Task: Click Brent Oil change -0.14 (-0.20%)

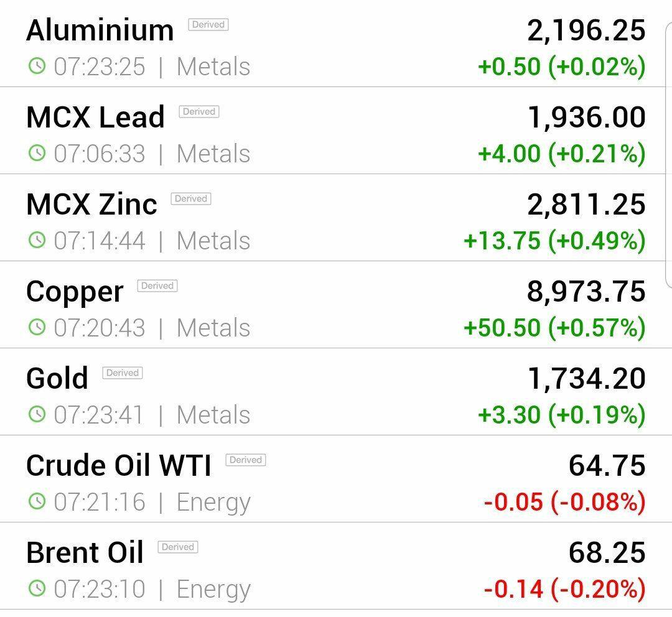Action: click(564, 588)
